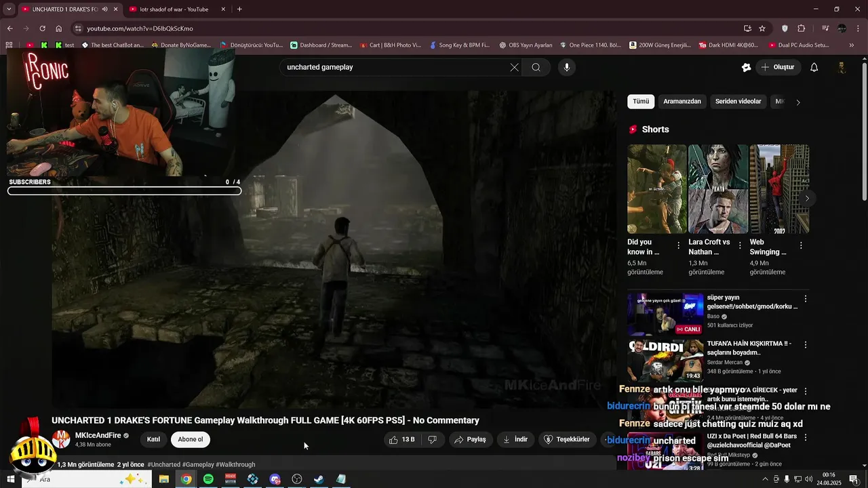Image resolution: width=868 pixels, height=488 pixels.
Task: Clear the YouTube search box text
Action: pos(514,67)
